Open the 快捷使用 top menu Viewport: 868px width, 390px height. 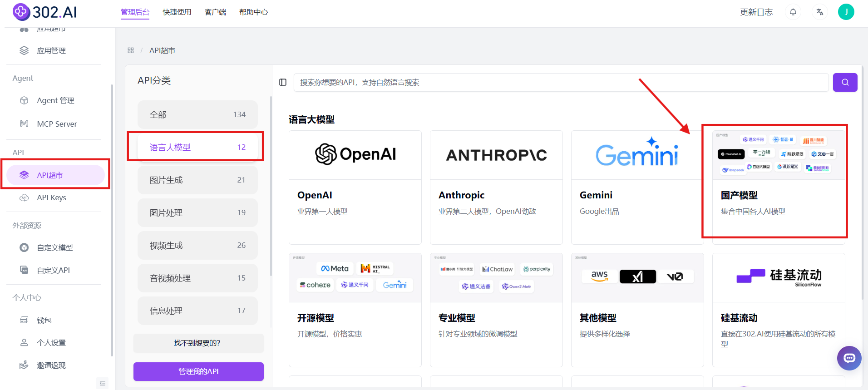pyautogui.click(x=177, y=12)
